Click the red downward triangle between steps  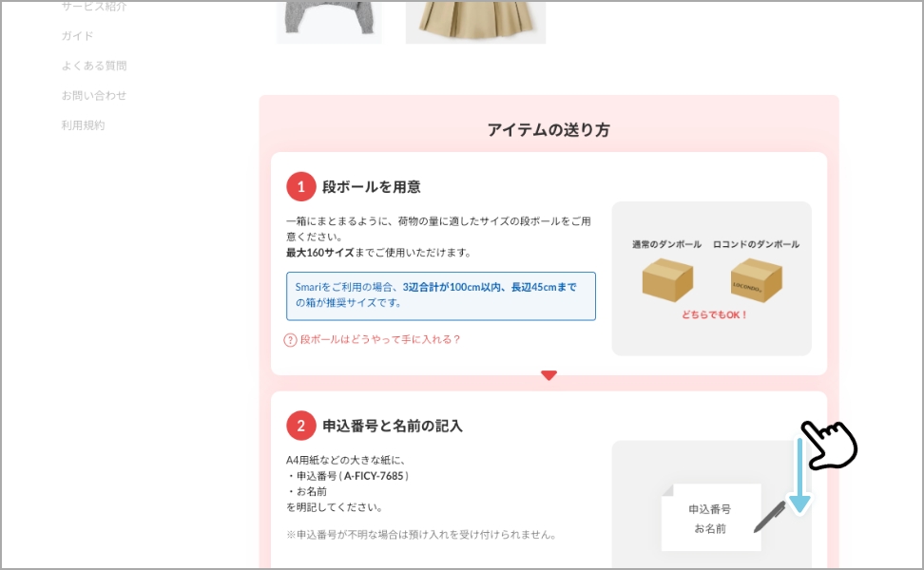click(549, 375)
